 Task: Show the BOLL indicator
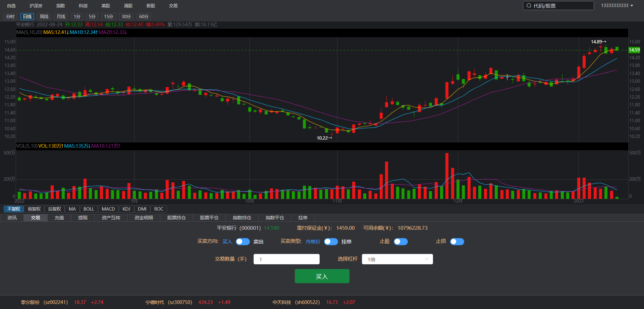point(89,209)
